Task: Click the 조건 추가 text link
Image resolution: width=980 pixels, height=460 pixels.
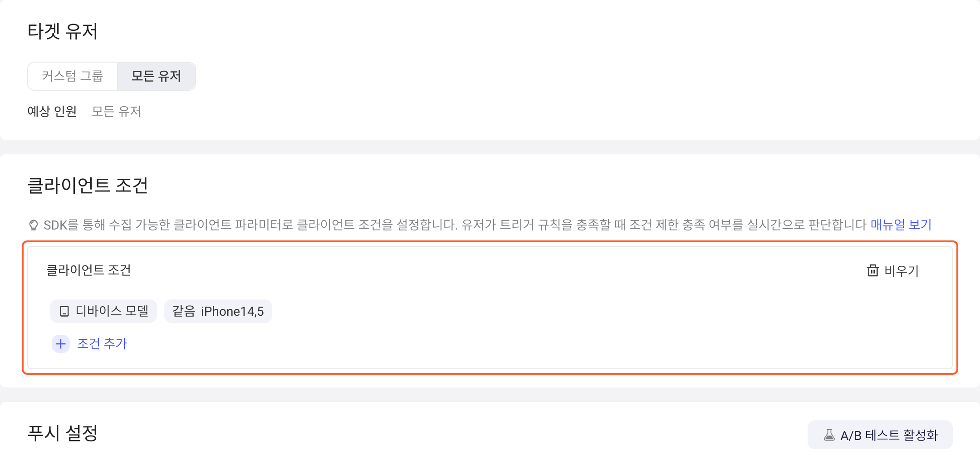Action: 102,343
